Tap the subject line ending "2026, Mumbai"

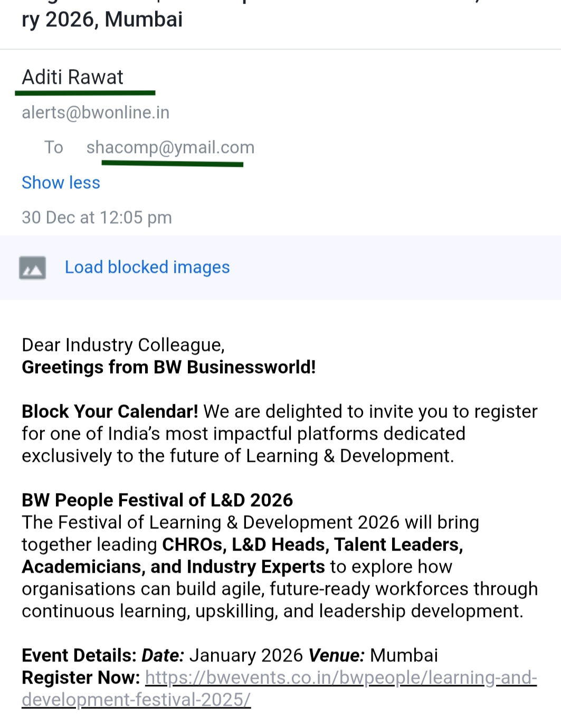(102, 20)
